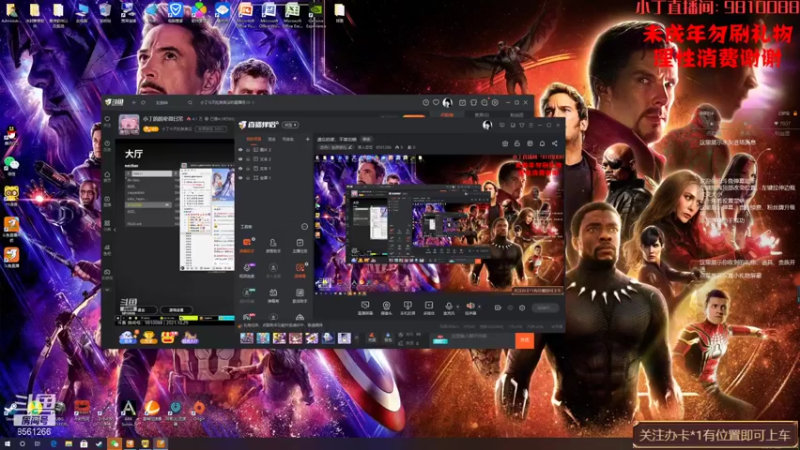Select the first scene tab in 直播伴侣

(253, 139)
